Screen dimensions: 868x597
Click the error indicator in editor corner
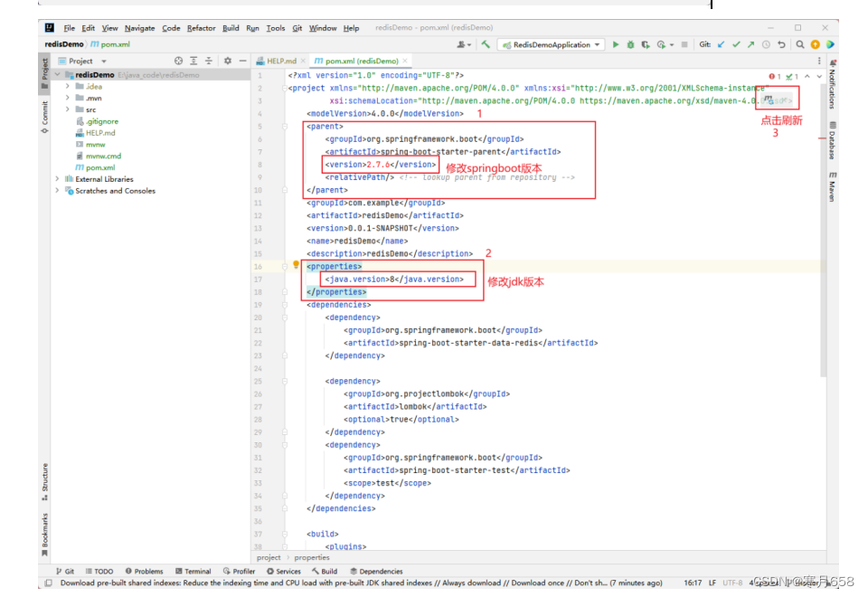coord(775,76)
